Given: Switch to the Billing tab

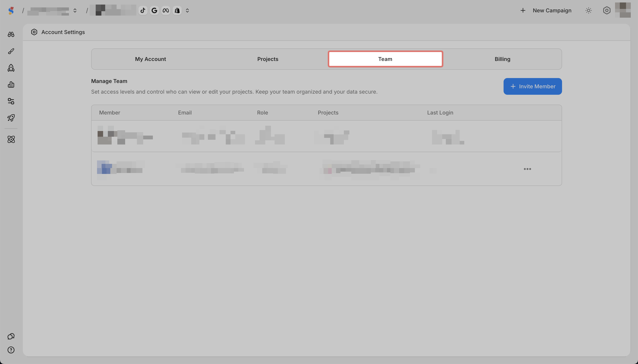Looking at the screenshot, I should click(502, 59).
